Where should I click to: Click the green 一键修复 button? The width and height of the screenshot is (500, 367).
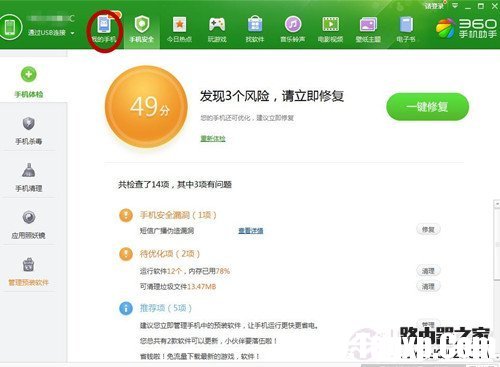click(x=427, y=107)
